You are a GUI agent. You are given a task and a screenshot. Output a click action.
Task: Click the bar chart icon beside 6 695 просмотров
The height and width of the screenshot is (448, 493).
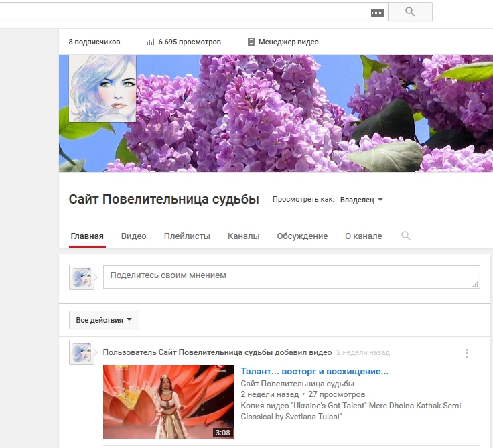tap(150, 42)
